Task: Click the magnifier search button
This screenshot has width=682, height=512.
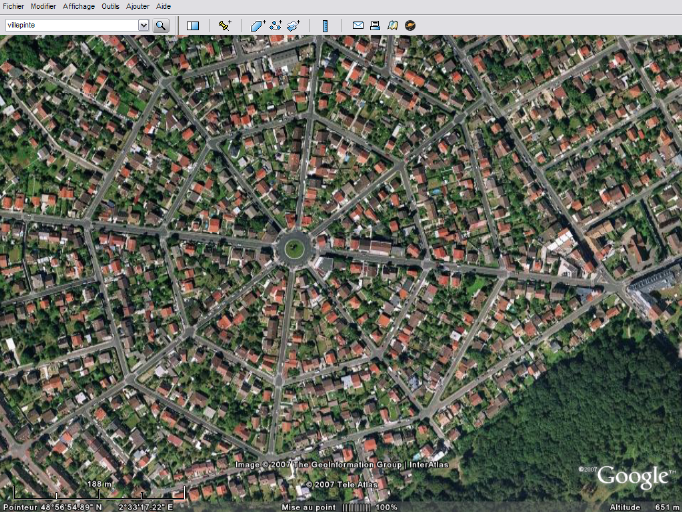Action: tap(161, 25)
